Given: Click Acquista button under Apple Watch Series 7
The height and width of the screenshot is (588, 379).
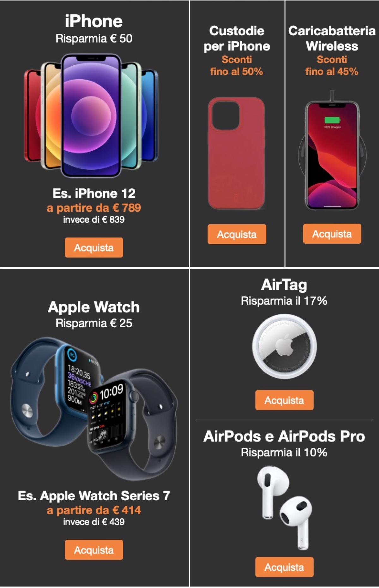Looking at the screenshot, I should [94, 550].
